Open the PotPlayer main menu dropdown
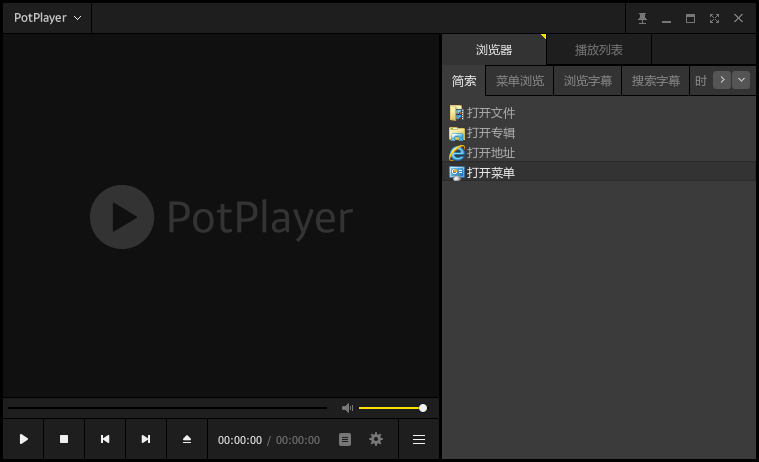 (47, 18)
